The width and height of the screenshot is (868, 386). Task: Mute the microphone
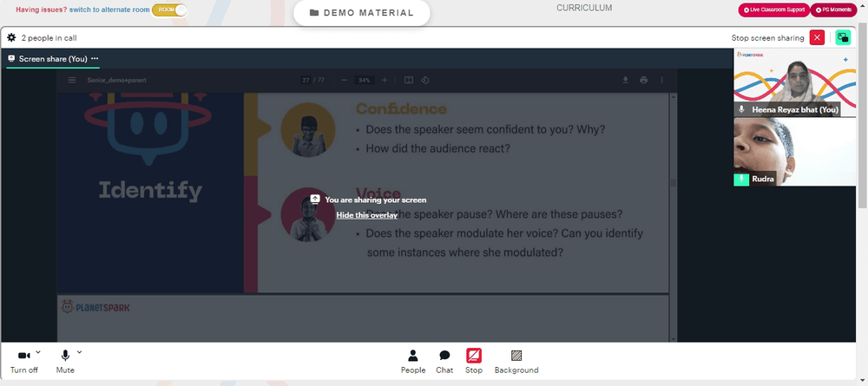pos(65,363)
